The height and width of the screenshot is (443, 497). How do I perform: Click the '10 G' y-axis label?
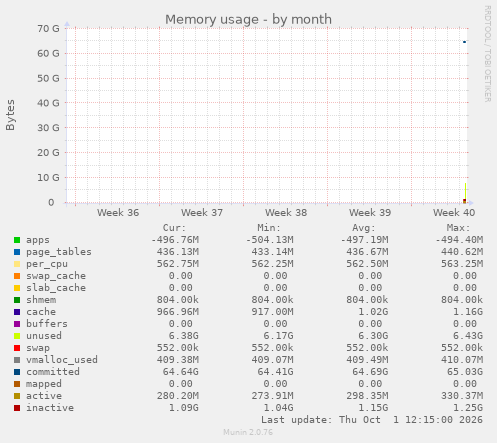coord(48,178)
